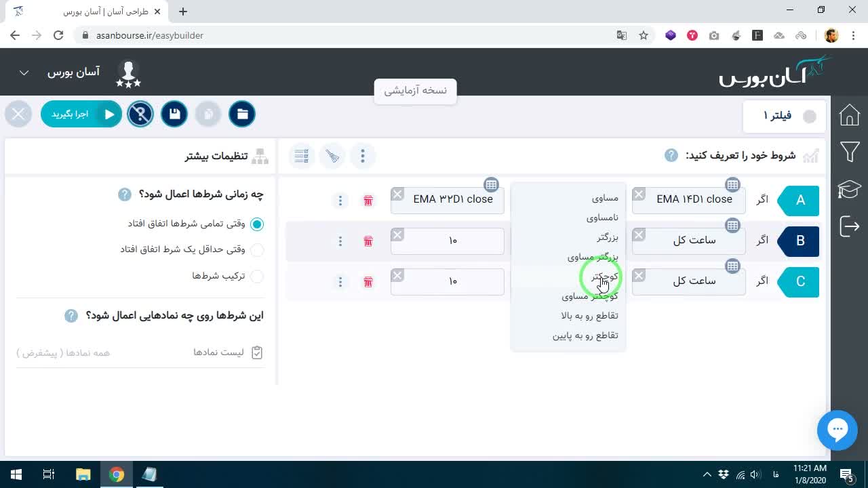
Task: Click grid icon above row B ساعت کل
Action: tap(732, 225)
